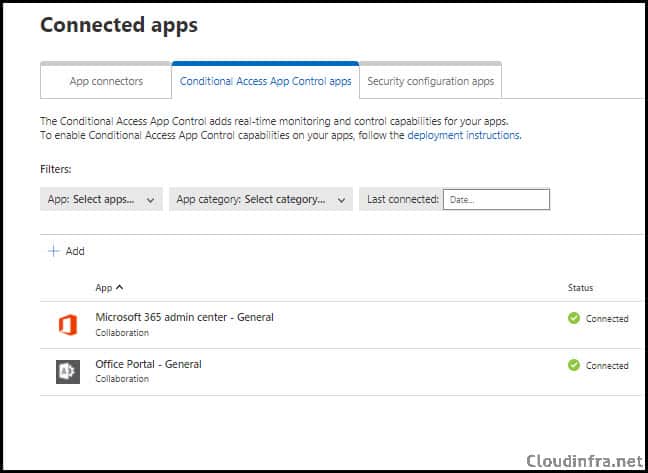Follow the deployment instructions link
Viewport: 648px width, 473px height.
(464, 135)
